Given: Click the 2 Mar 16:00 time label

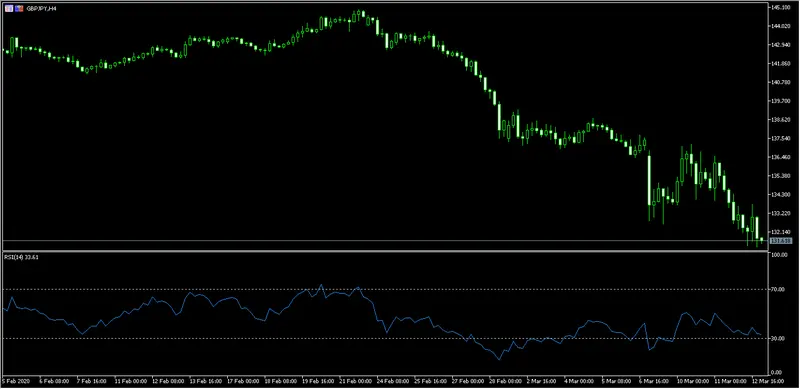Looking at the screenshot, I should (542, 381).
